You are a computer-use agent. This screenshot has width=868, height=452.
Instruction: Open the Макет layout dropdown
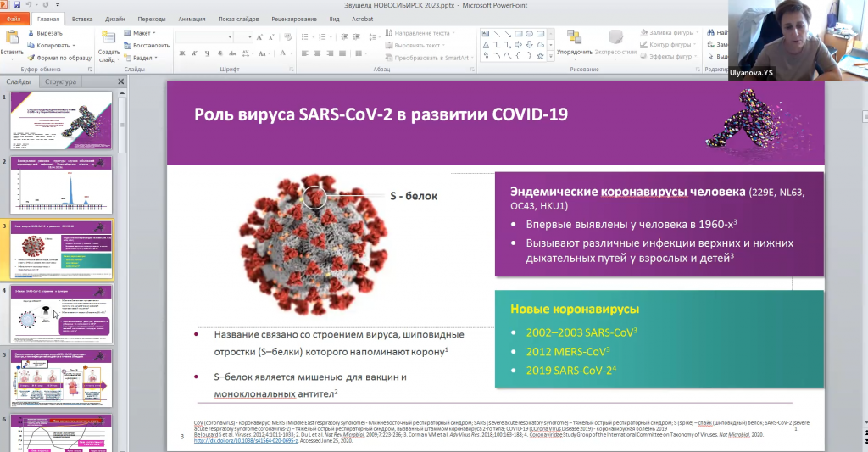tap(140, 33)
